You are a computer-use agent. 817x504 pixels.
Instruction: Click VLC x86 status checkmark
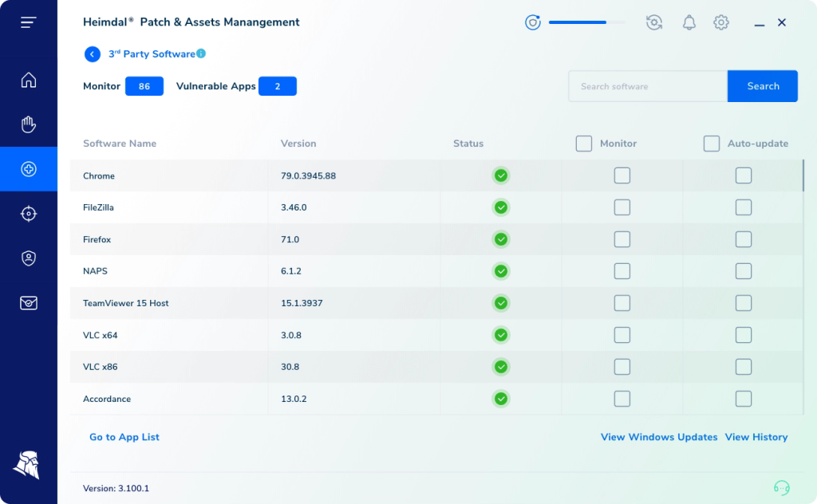[501, 367]
